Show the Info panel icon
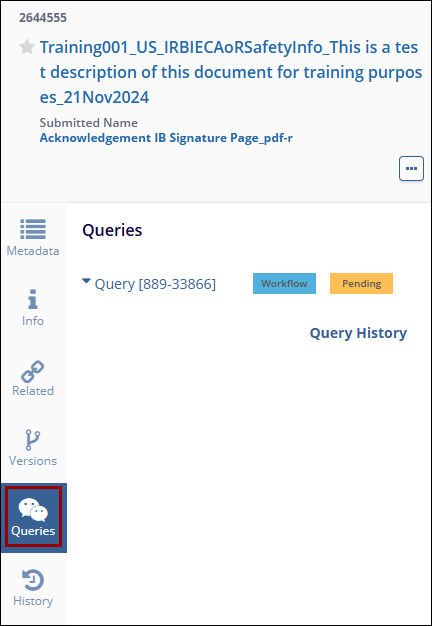Image resolution: width=432 pixels, height=626 pixels. coord(33,299)
